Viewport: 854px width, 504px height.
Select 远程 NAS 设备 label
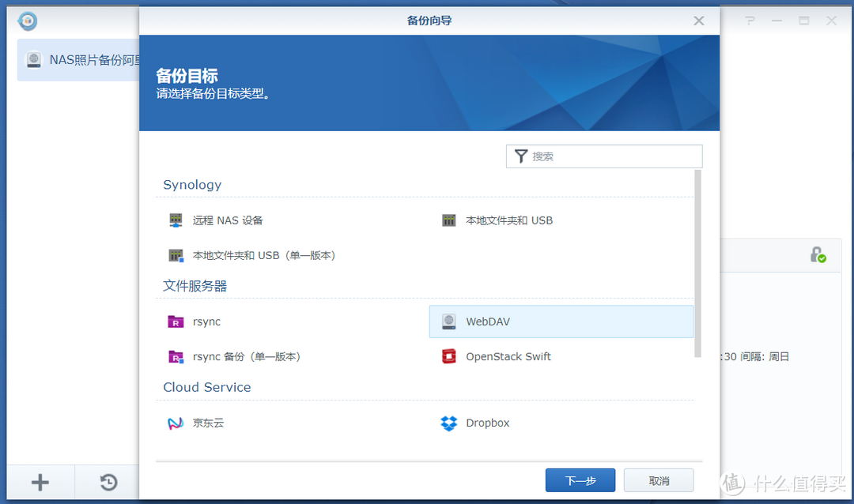coord(228,220)
